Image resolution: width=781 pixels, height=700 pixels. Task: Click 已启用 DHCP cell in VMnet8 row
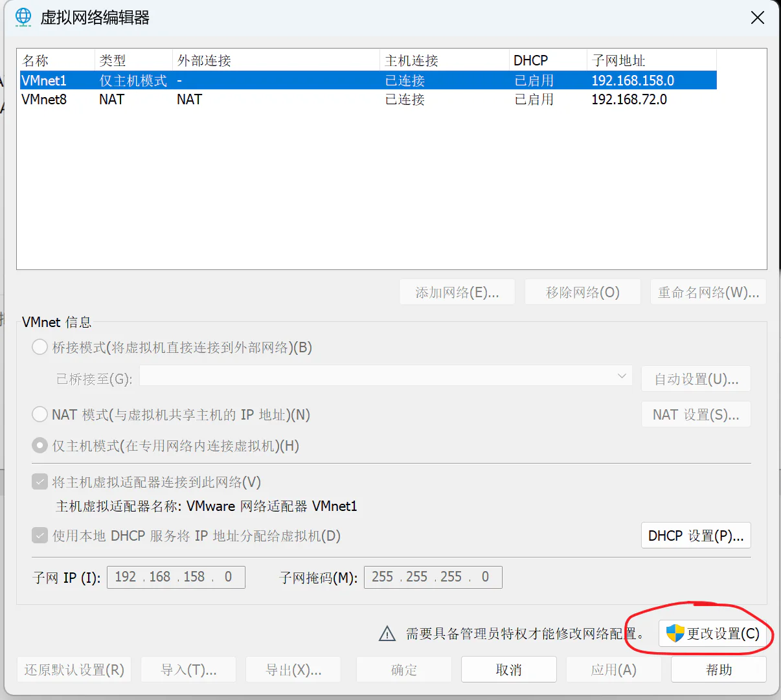[x=534, y=99]
